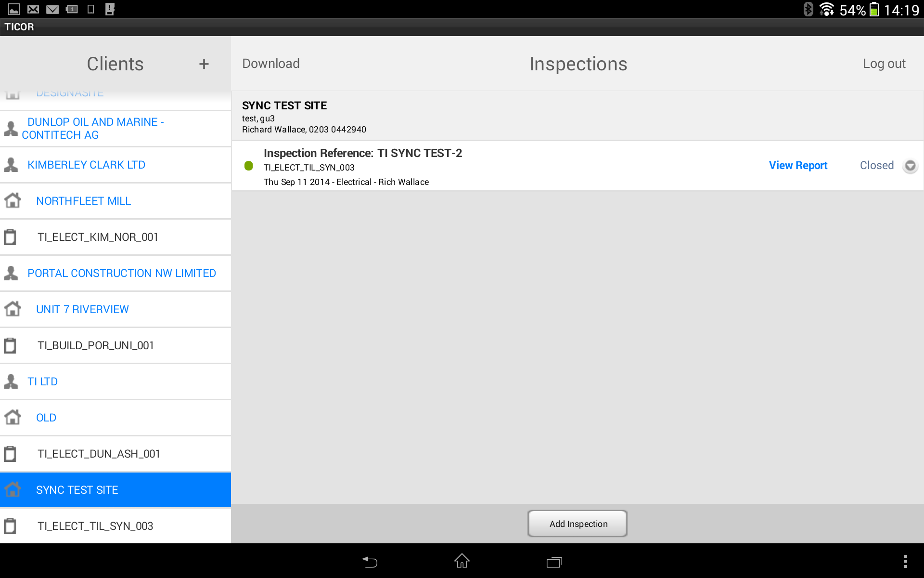Click the house icon beside NORTHFLEET MILL
Screen dimensions: 924x578
[x=13, y=200]
